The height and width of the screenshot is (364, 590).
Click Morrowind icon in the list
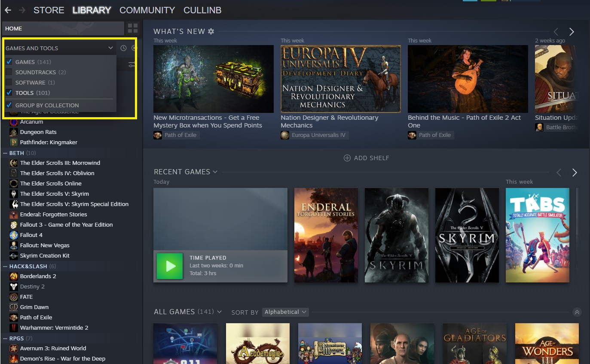[x=14, y=163]
